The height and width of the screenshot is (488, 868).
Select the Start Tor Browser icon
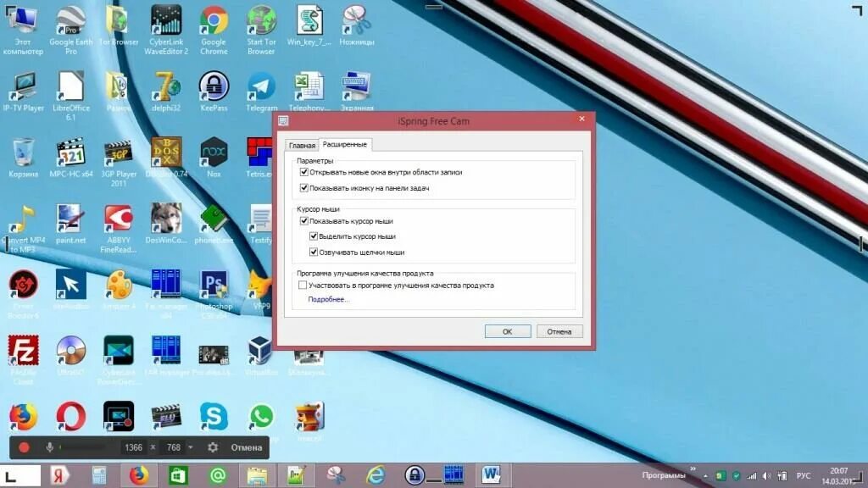point(261,31)
